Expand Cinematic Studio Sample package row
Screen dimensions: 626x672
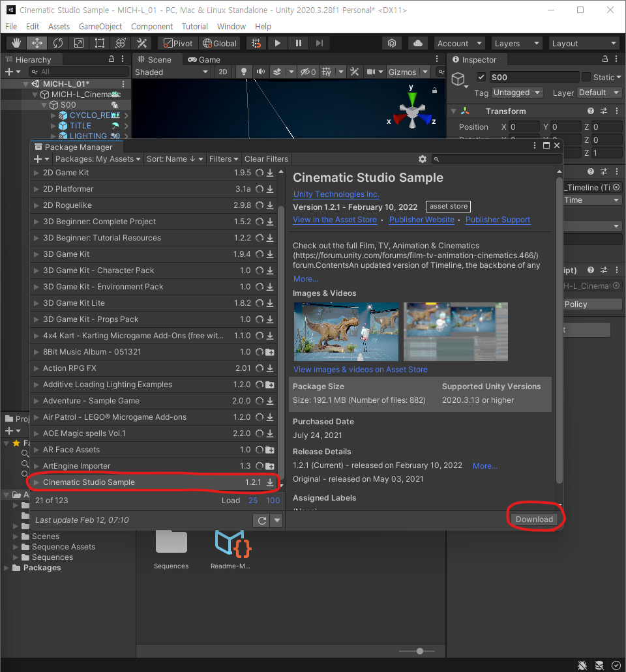pyautogui.click(x=37, y=482)
